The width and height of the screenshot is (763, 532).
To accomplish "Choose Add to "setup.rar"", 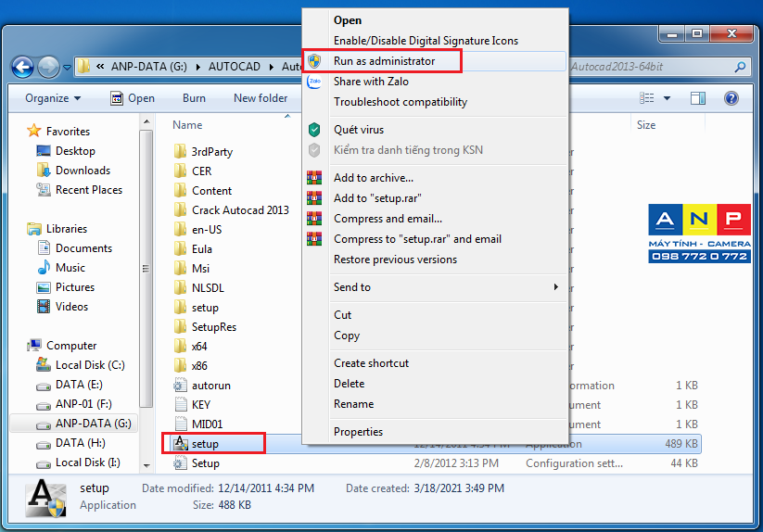I will click(436, 198).
